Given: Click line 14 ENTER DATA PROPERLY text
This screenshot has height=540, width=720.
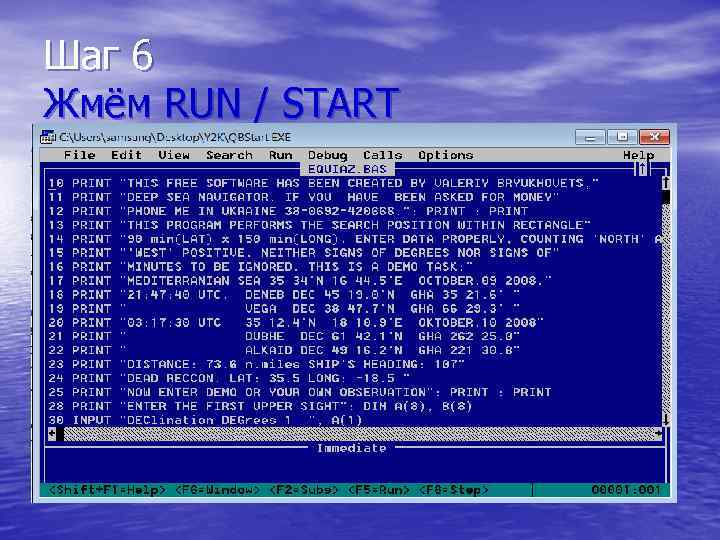Looking at the screenshot, I should pos(434,239).
